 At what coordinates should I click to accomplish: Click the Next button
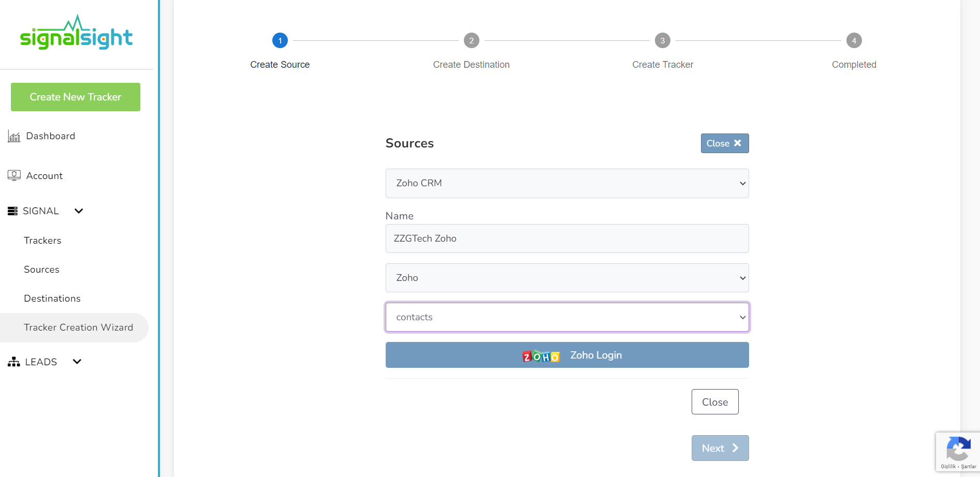720,448
